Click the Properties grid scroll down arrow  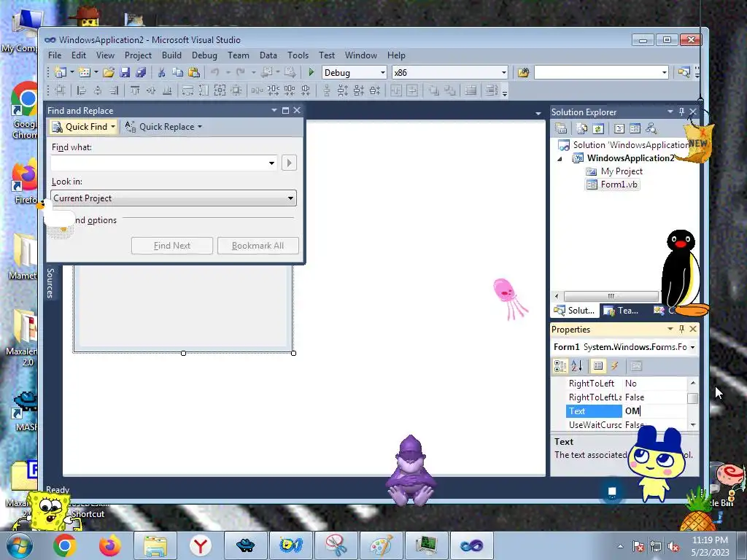pos(693,425)
